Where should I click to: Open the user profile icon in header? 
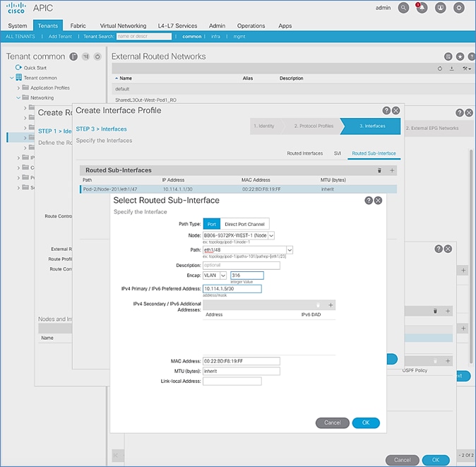(x=441, y=8)
